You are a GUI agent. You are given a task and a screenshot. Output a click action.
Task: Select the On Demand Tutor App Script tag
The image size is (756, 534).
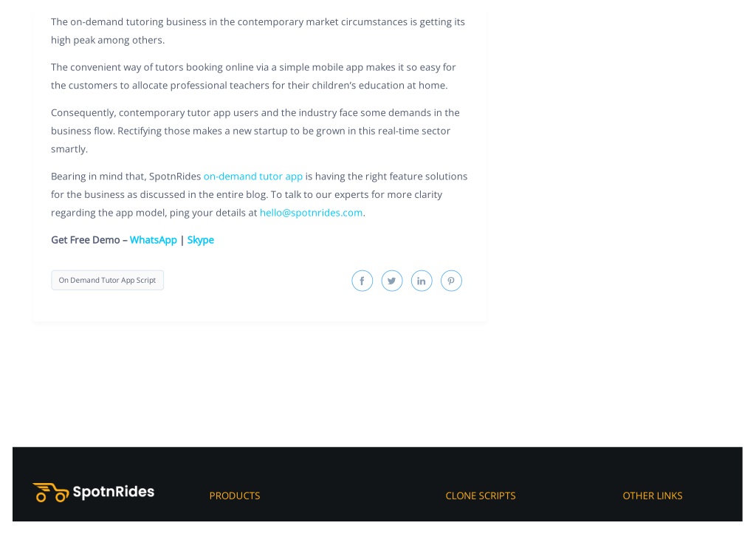pyautogui.click(x=108, y=280)
